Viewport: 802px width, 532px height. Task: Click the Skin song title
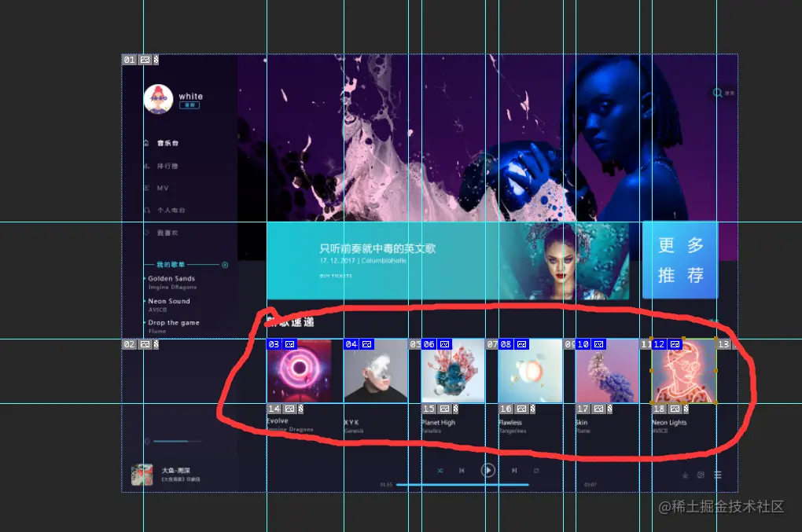pos(582,423)
